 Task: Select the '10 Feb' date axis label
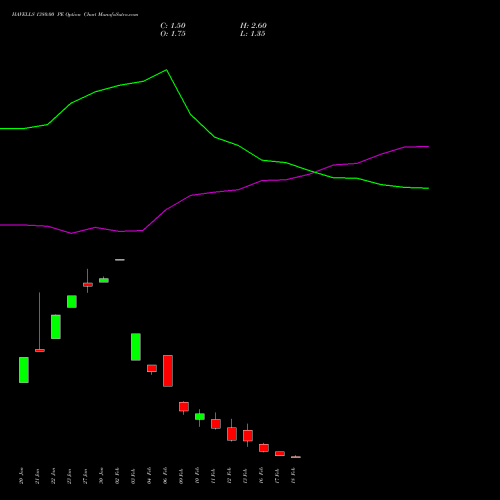point(198,476)
